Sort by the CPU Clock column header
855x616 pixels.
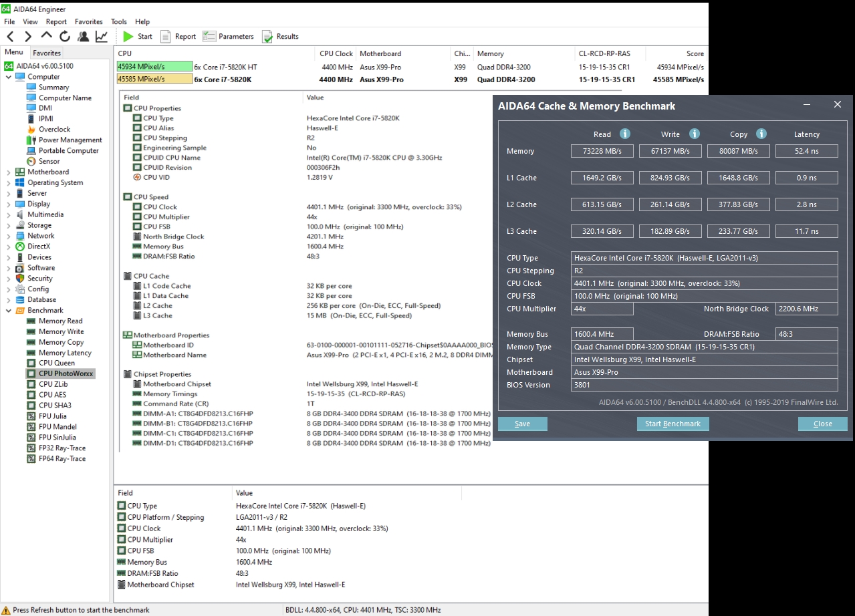pos(336,53)
